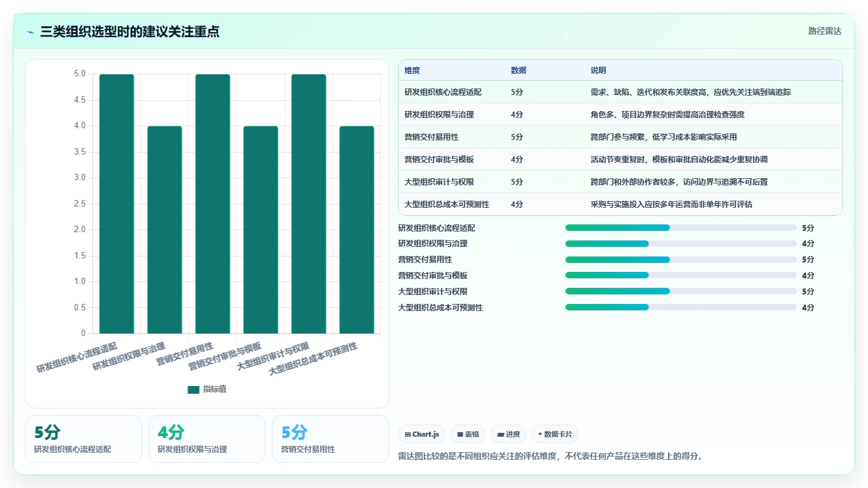Click the 营销交付审批与模板 bar in the chart

click(261, 230)
